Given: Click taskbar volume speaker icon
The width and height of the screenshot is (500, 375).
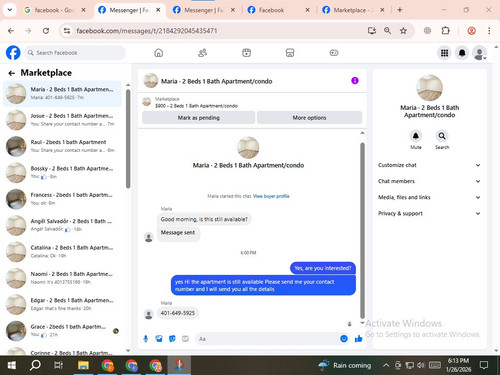Looking at the screenshot, I should click(x=421, y=365).
